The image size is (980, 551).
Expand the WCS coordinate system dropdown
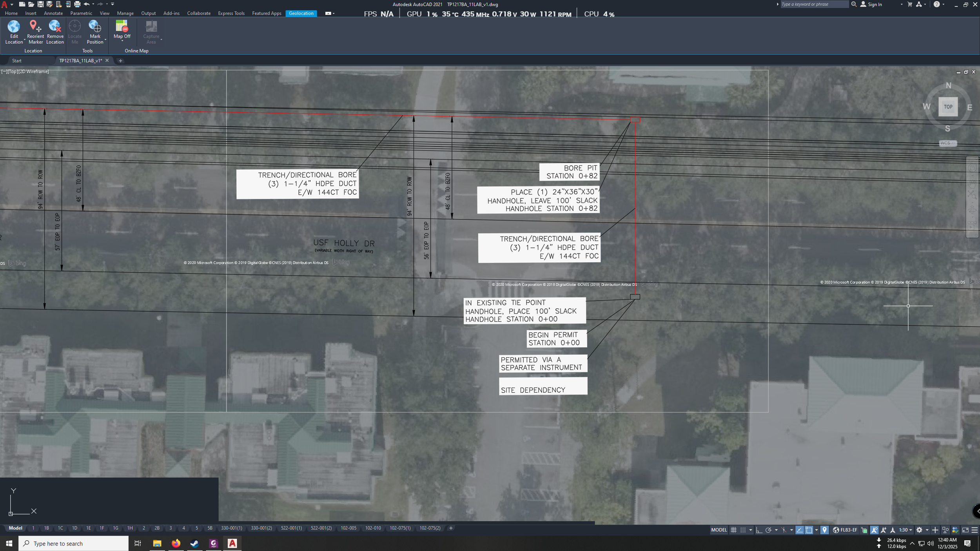coord(948,143)
